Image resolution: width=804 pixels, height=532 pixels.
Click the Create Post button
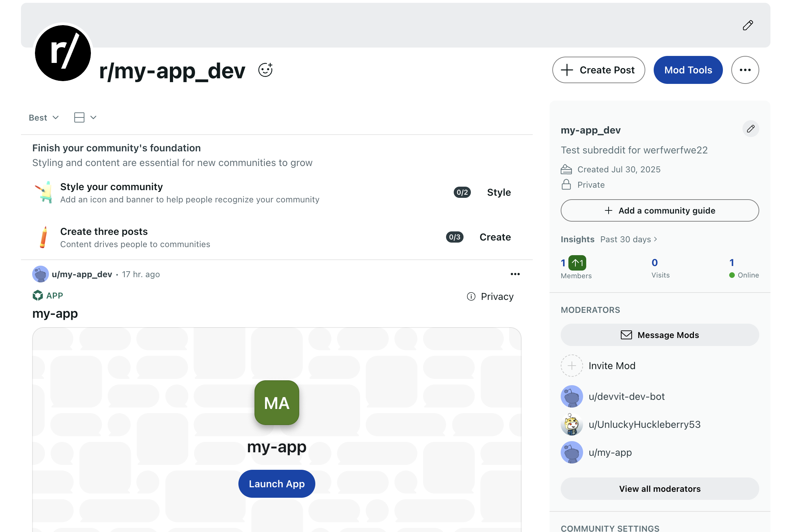pos(598,70)
